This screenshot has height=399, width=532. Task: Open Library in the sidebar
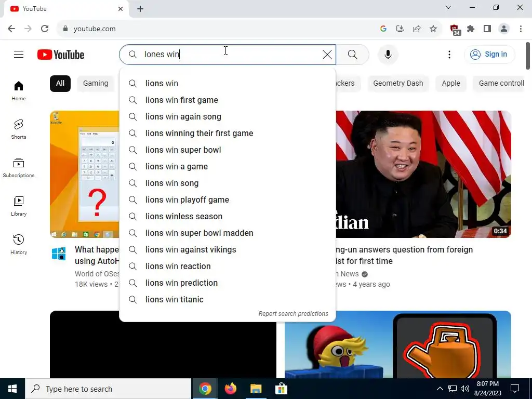pos(19,206)
